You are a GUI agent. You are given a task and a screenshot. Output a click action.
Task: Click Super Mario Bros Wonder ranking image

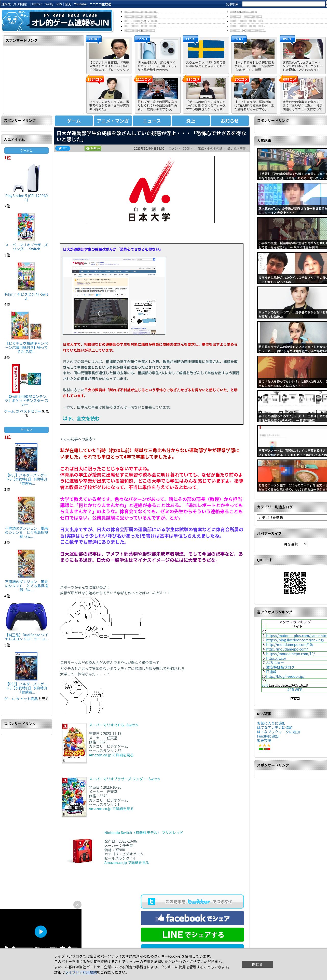(x=26, y=227)
